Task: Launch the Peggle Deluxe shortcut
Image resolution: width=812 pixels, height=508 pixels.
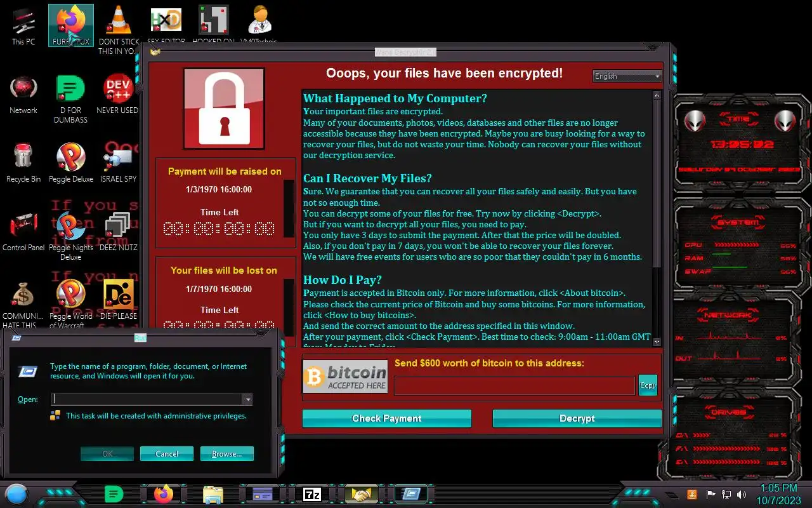Action: (x=70, y=163)
